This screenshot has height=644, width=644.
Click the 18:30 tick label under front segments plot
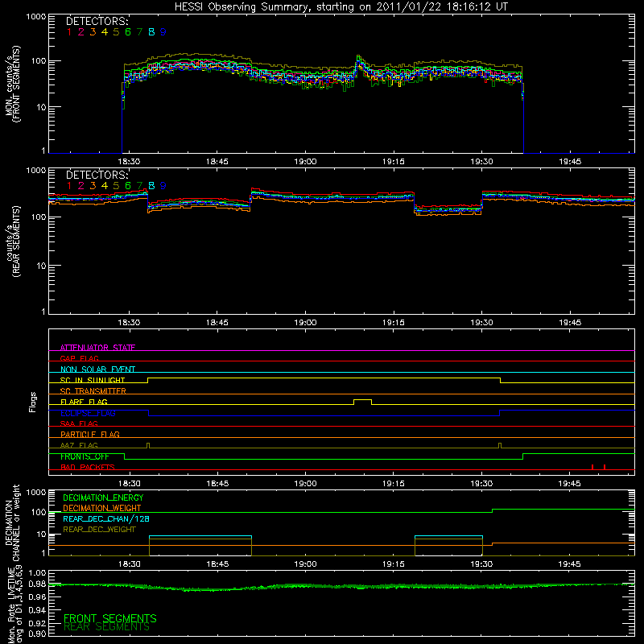click(129, 162)
